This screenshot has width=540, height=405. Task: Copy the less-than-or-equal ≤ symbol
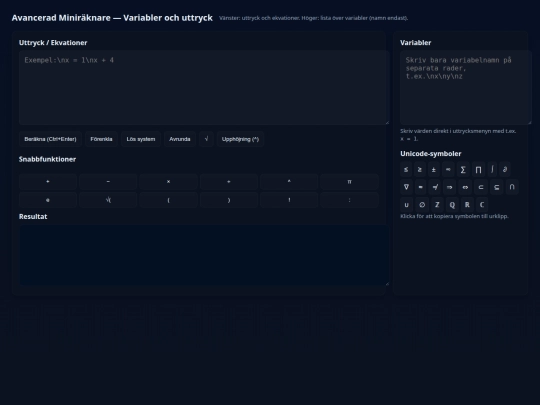(406, 169)
